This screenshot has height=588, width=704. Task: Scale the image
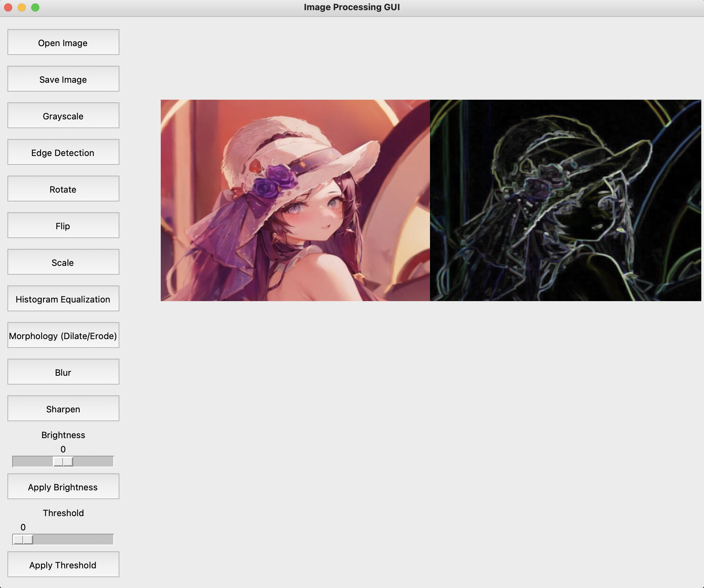pos(63,262)
